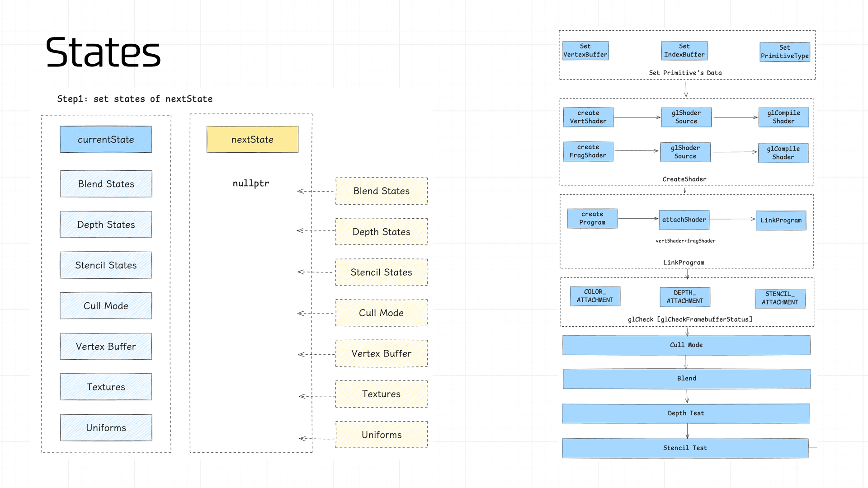Select the Set PrimitiveType node
868x488 pixels.
point(784,52)
